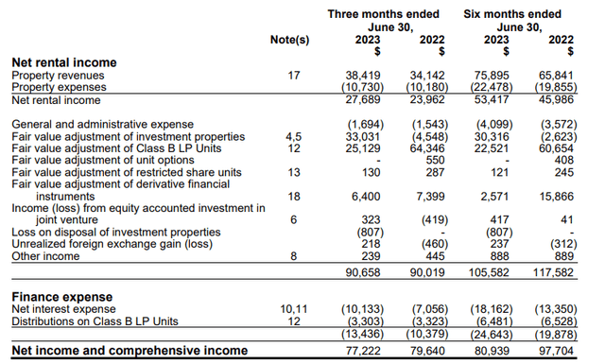Click 'Fair value adjustment of investment properties' label
The width and height of the screenshot is (605, 364).
pos(129,137)
